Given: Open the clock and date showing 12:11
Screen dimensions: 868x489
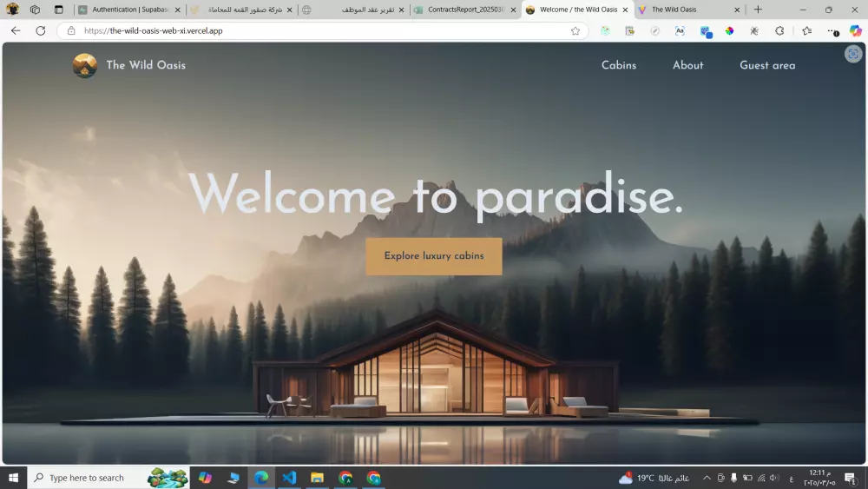Looking at the screenshot, I should 819,478.
